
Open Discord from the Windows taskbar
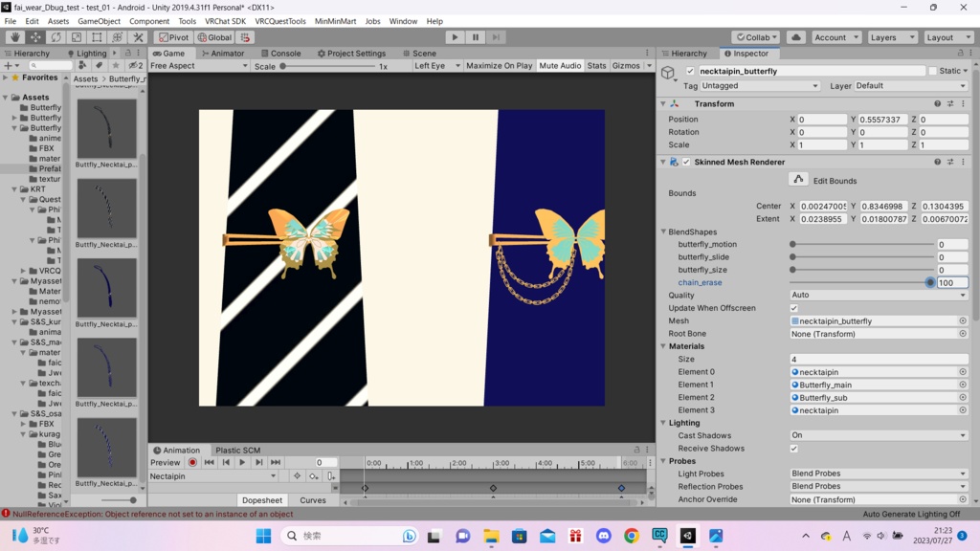point(603,536)
